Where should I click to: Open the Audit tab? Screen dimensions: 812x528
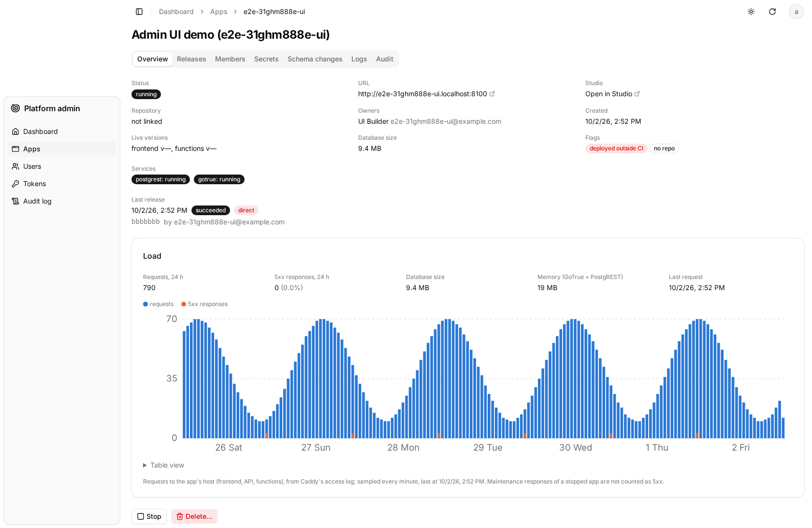[385, 59]
